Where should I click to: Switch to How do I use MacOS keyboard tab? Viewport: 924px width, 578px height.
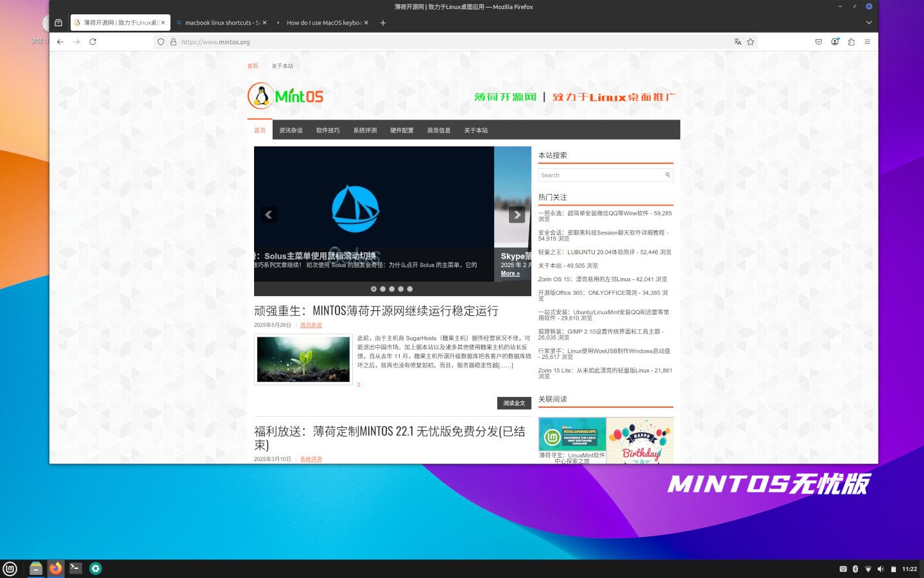(x=323, y=22)
